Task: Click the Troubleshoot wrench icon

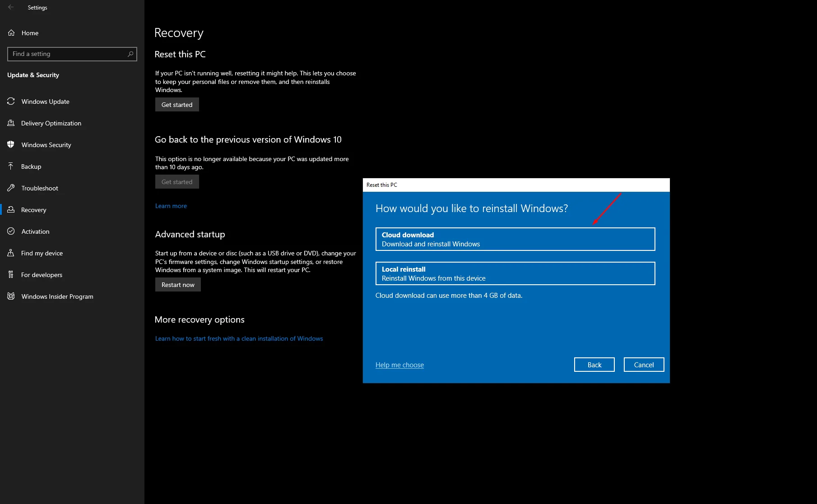Action: pos(11,188)
